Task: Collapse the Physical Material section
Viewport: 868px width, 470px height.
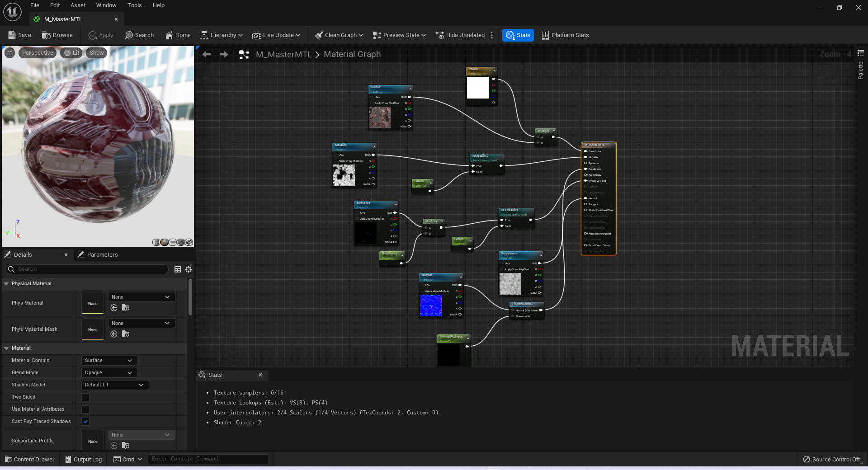Action: point(6,283)
